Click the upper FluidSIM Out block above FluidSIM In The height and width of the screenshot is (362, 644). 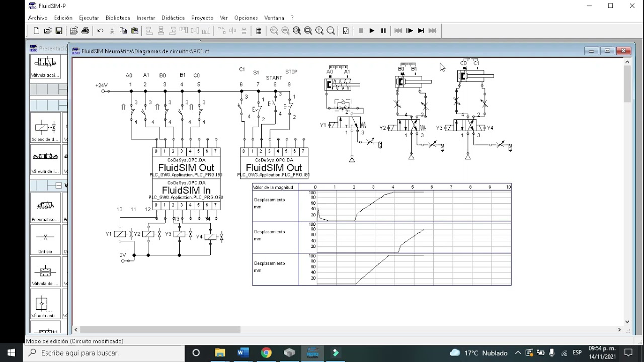pos(186,163)
